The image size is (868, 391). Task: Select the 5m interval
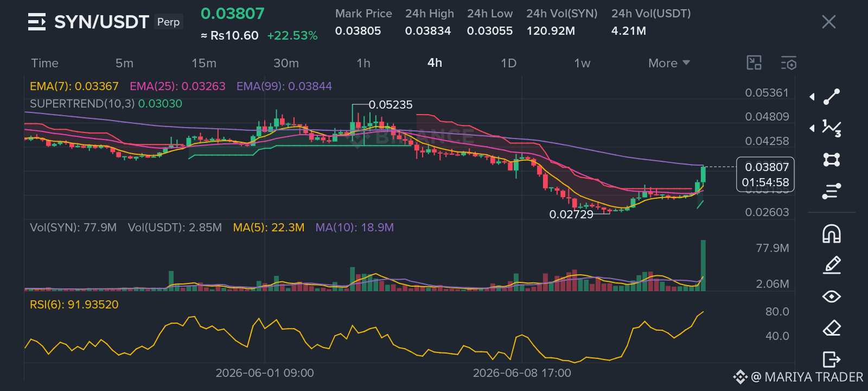click(124, 63)
